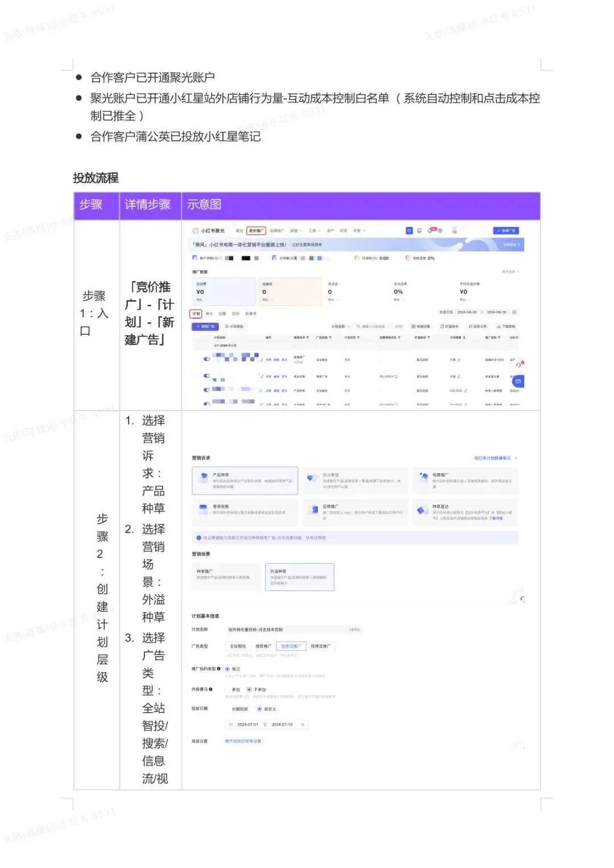Click the blue mail floating button
This screenshot has height=868, width=614.
click(x=519, y=381)
